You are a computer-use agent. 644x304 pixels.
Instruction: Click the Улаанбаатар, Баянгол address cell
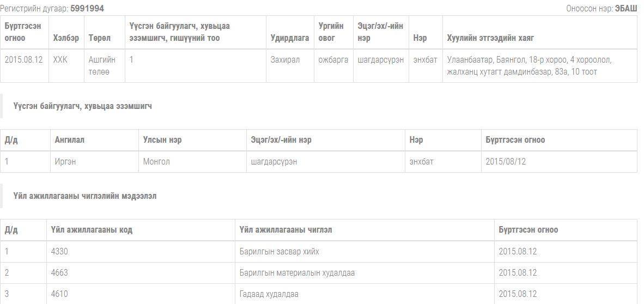[x=528, y=66]
